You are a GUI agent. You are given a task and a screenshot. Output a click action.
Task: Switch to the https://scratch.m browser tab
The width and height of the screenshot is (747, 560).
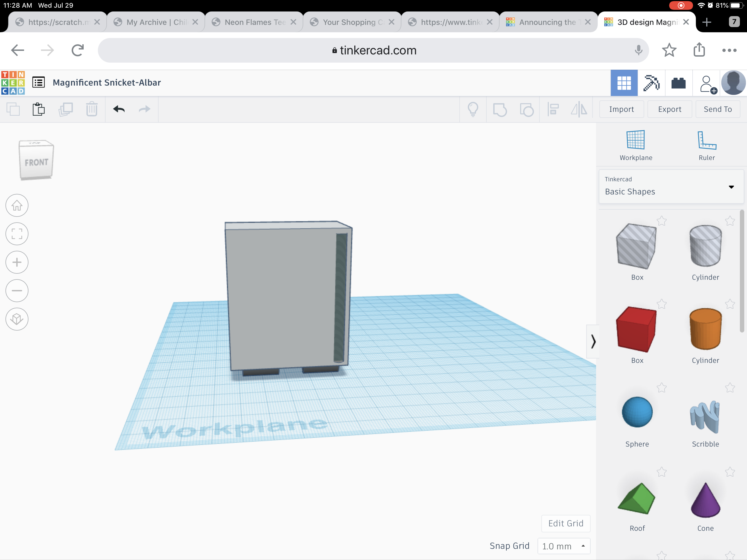(x=57, y=22)
